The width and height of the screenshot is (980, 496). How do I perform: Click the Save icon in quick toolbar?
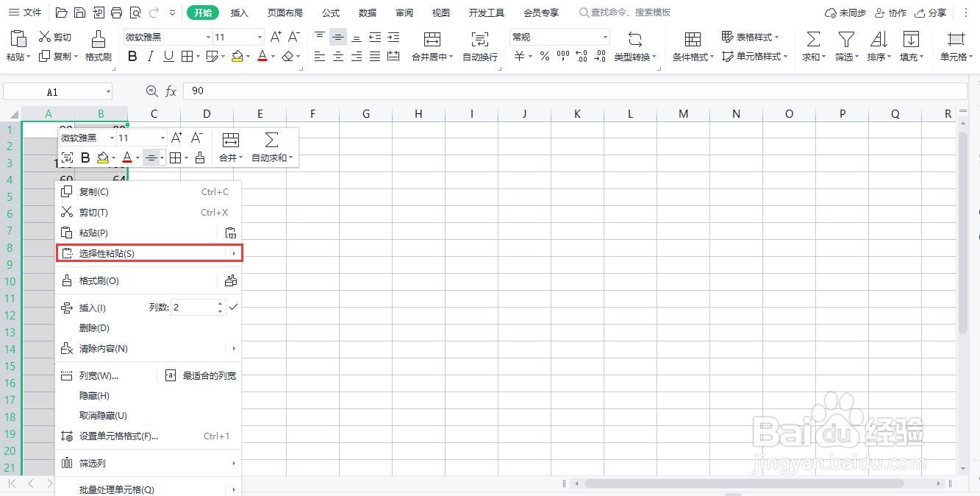(79, 13)
